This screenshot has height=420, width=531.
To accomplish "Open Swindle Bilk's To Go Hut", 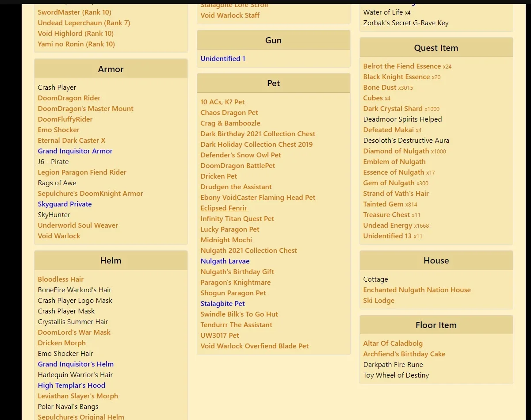I will click(239, 314).
